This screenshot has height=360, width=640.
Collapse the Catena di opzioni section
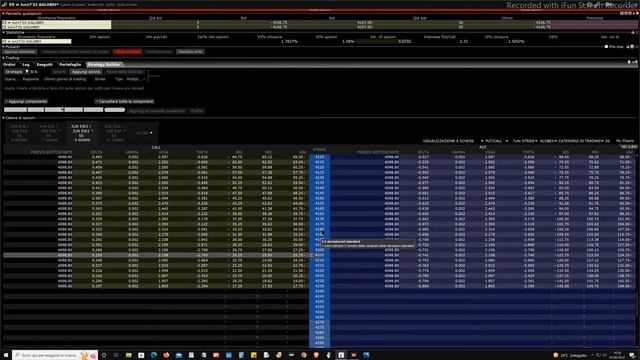pyautogui.click(x=4, y=118)
